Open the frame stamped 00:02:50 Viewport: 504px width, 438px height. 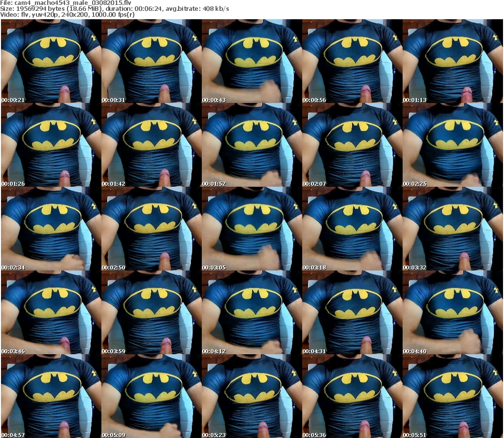pyautogui.click(x=152, y=229)
